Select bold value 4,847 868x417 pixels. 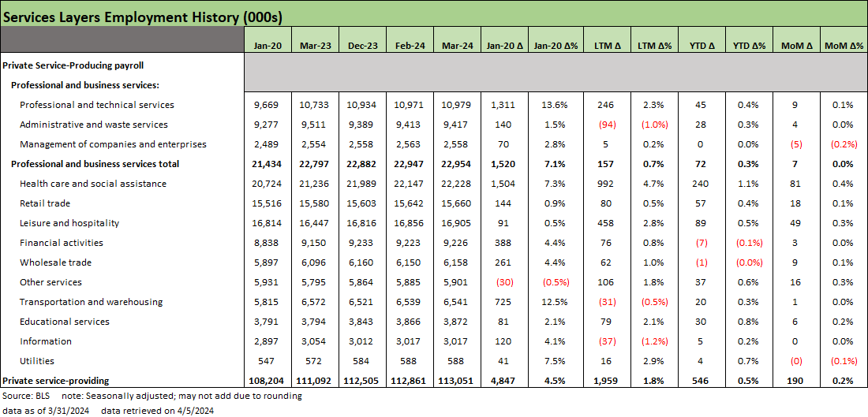(505, 381)
